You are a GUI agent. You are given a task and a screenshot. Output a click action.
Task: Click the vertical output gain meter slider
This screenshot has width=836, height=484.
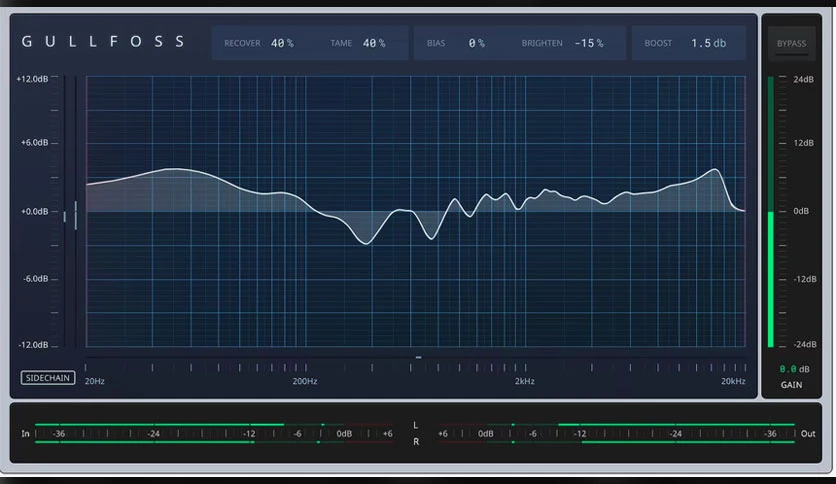coord(770,212)
